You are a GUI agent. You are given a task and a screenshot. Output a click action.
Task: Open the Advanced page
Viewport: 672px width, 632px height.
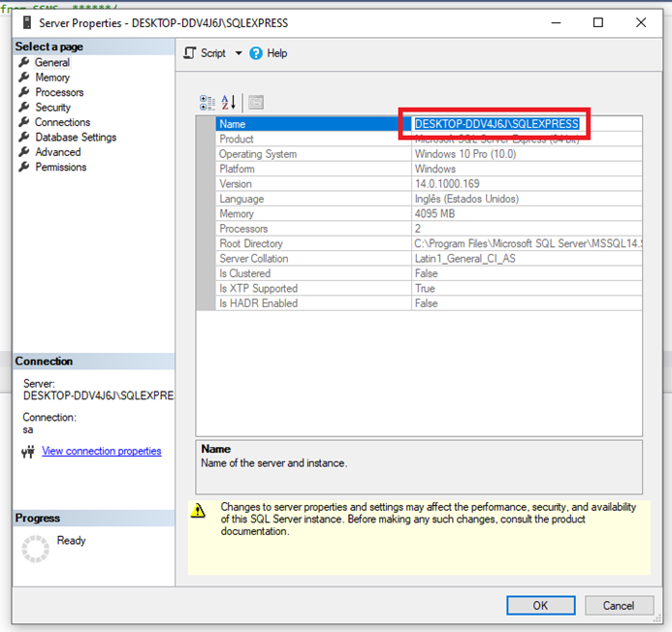point(58,152)
